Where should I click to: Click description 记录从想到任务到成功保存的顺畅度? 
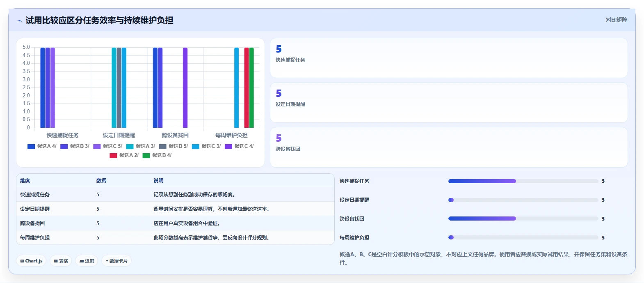click(194, 195)
